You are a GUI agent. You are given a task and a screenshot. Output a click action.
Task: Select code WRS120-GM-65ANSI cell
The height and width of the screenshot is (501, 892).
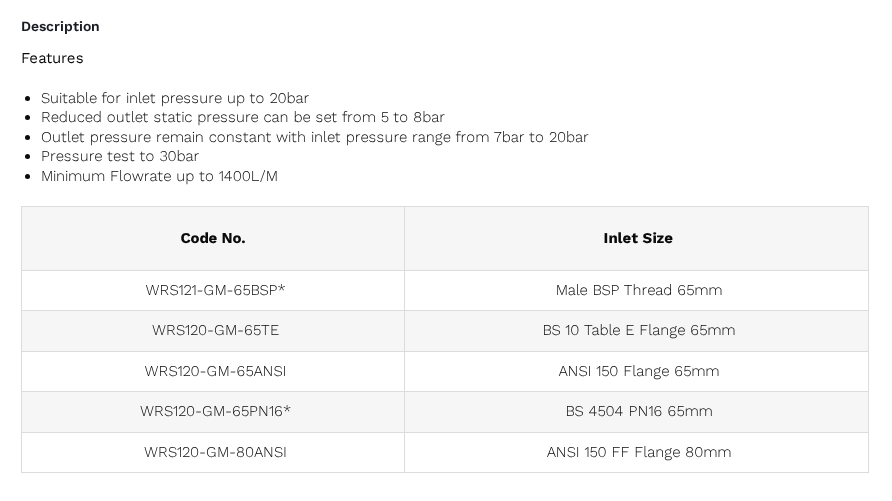tap(215, 371)
